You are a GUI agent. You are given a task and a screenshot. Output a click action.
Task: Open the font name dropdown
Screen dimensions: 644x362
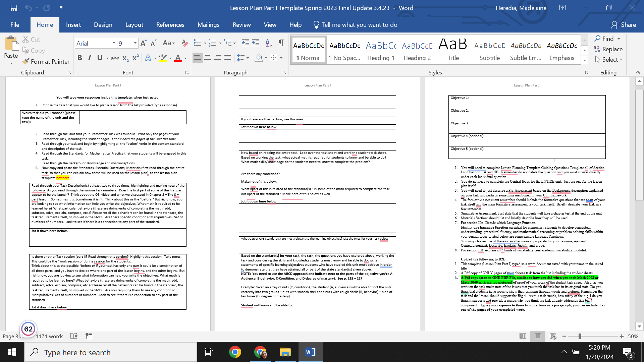[114, 43]
